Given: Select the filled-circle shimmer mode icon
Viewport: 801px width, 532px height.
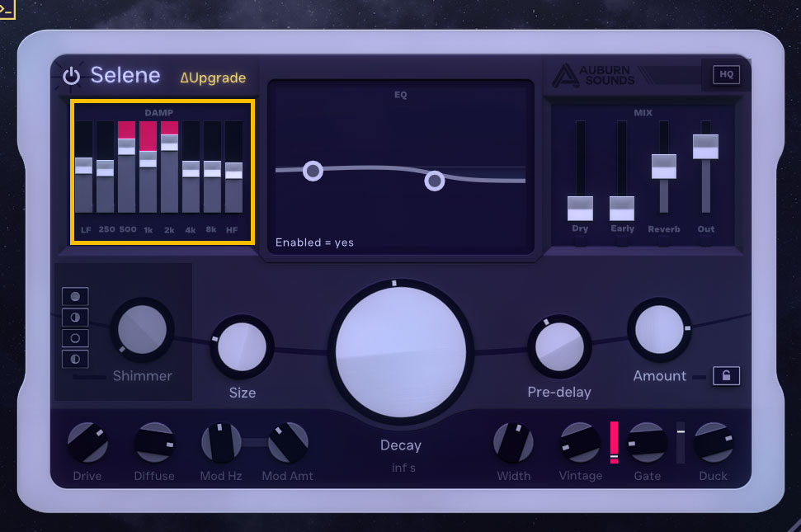Looking at the screenshot, I should (75, 296).
